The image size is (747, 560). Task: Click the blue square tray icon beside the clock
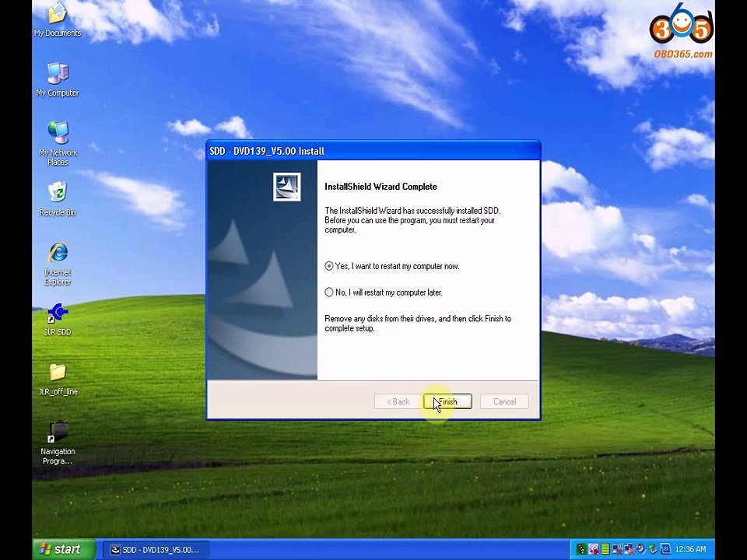pos(666,549)
